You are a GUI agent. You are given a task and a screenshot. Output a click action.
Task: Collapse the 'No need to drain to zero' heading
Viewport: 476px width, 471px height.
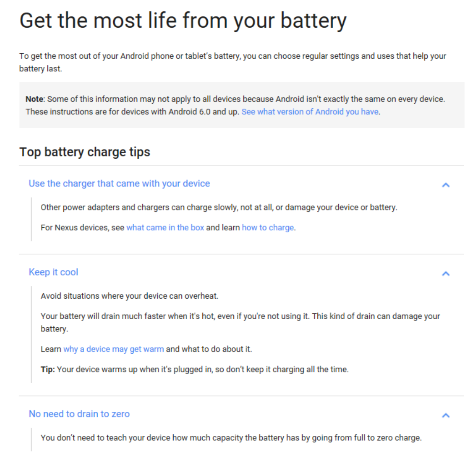pos(79,414)
